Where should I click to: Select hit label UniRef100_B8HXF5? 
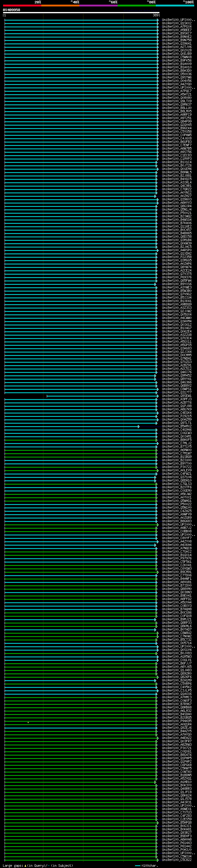click(x=176, y=440)
